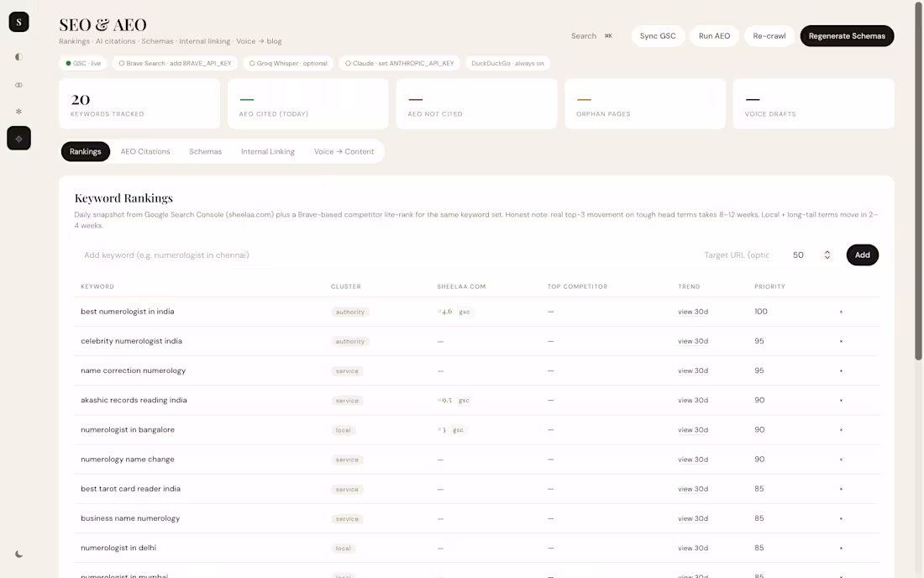
Task: Click the GSC live status chip
Action: (83, 63)
